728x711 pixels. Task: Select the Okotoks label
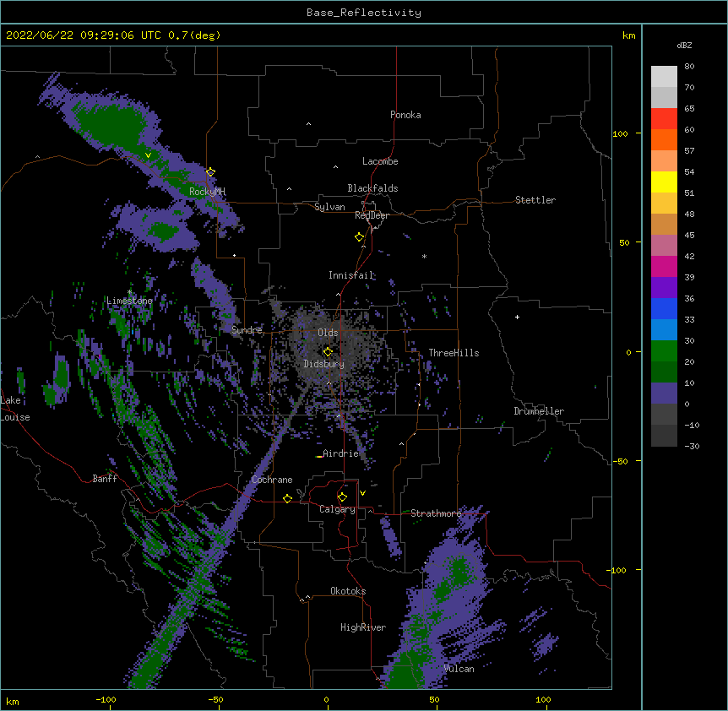[x=348, y=591]
